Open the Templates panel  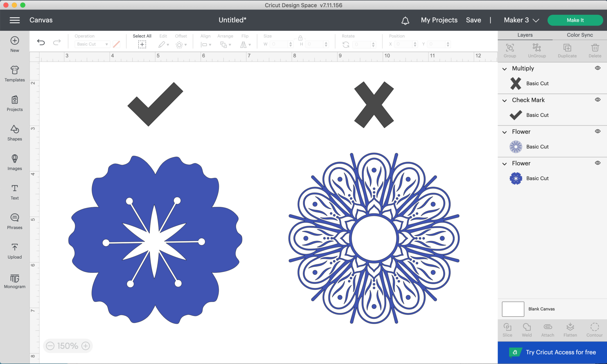[15, 74]
